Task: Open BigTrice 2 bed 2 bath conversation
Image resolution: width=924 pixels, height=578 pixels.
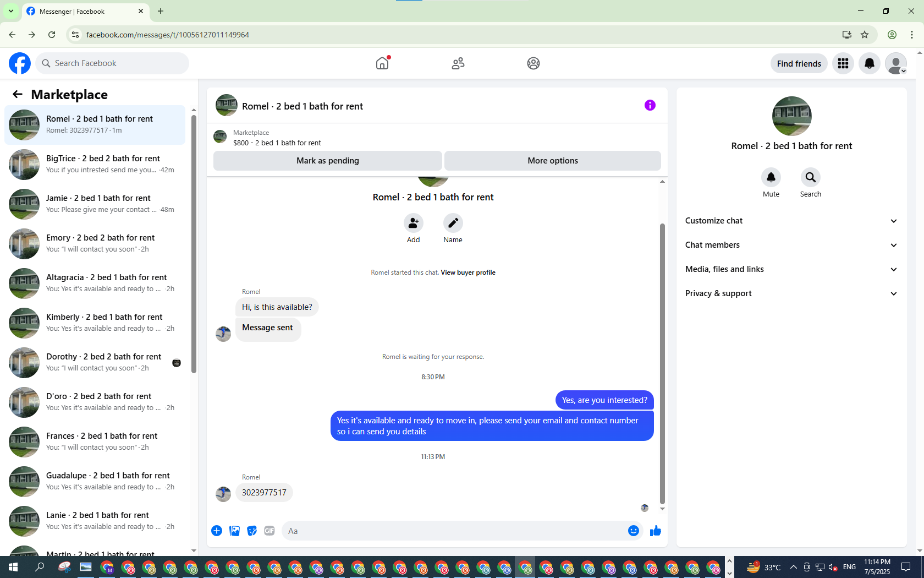Action: tap(95, 165)
